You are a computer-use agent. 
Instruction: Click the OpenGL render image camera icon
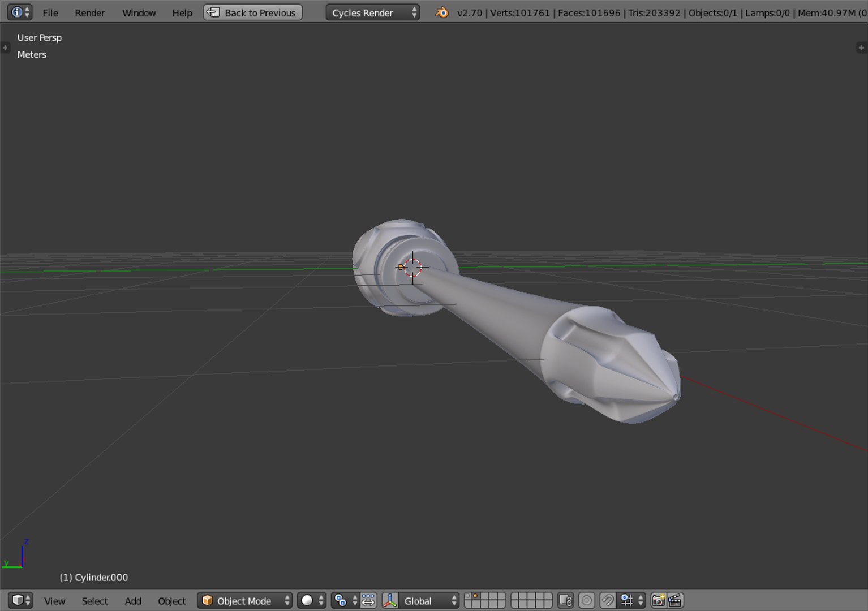658,600
